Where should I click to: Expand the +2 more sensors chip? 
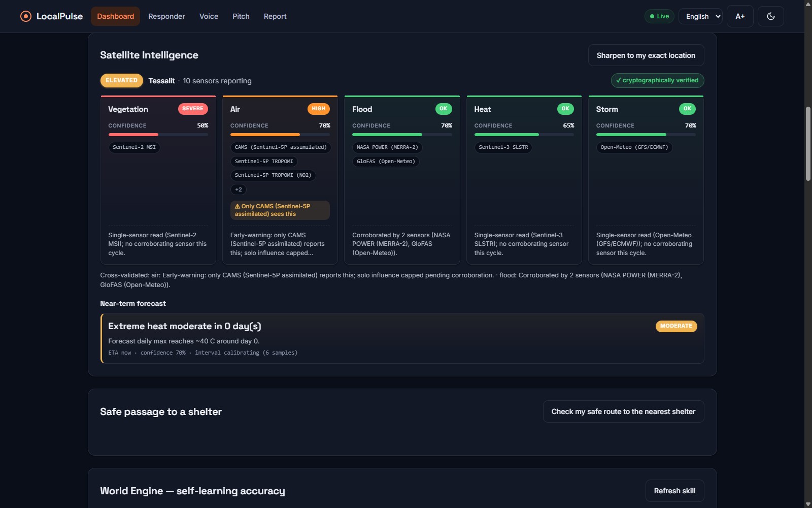239,189
